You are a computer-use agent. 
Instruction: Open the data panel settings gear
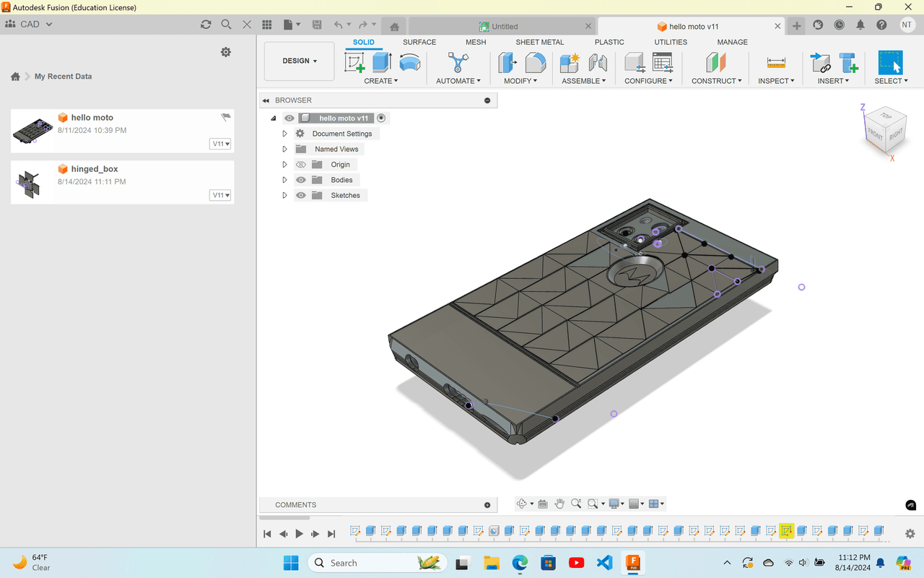point(226,52)
